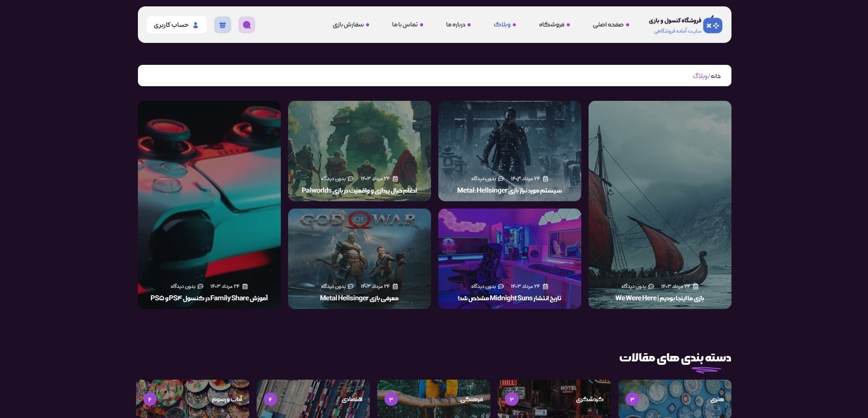Click بدون دیدگاه on the Family Share post
868x418 pixels.
click(x=183, y=286)
